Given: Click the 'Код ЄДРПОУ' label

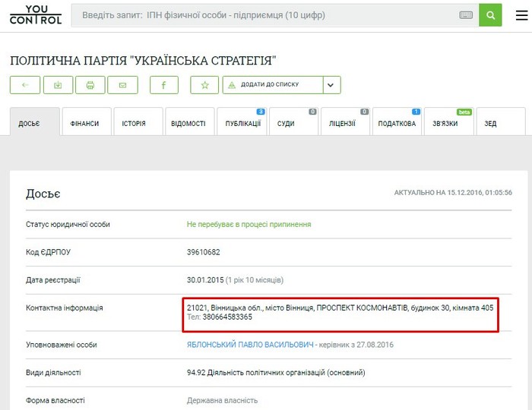Looking at the screenshot, I should coord(48,252).
